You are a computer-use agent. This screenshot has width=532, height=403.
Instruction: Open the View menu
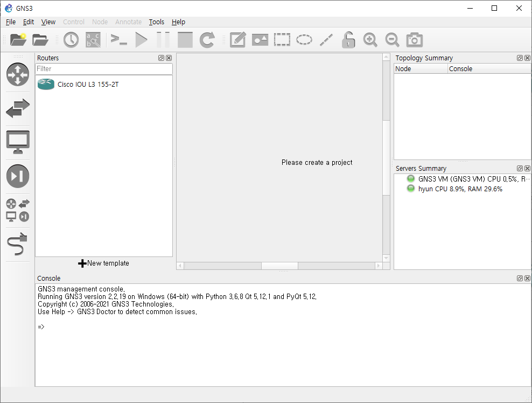pos(48,22)
